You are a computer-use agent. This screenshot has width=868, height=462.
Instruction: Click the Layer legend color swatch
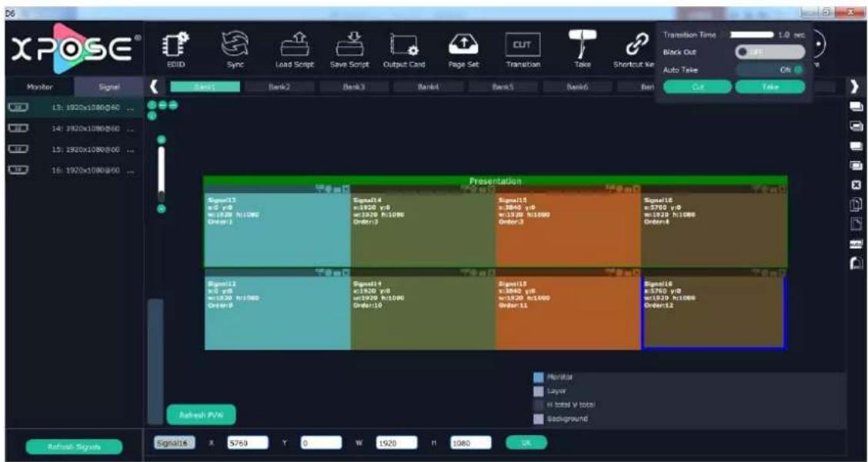click(539, 391)
